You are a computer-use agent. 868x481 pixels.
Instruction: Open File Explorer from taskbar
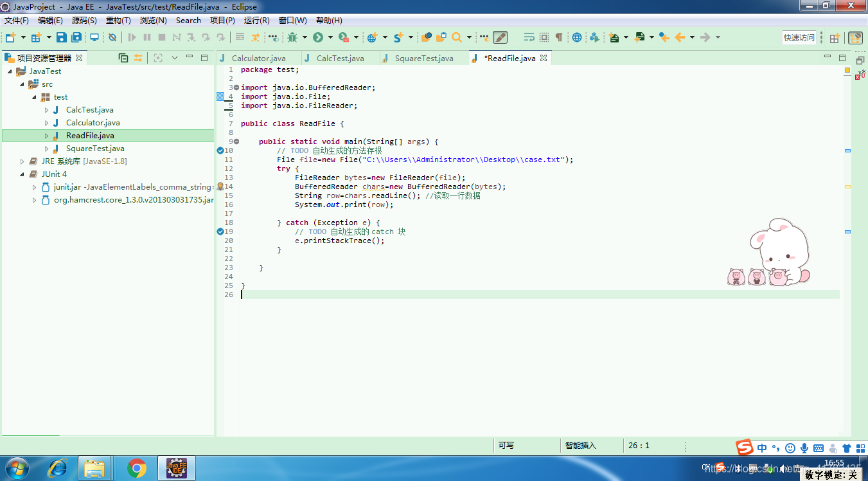95,468
